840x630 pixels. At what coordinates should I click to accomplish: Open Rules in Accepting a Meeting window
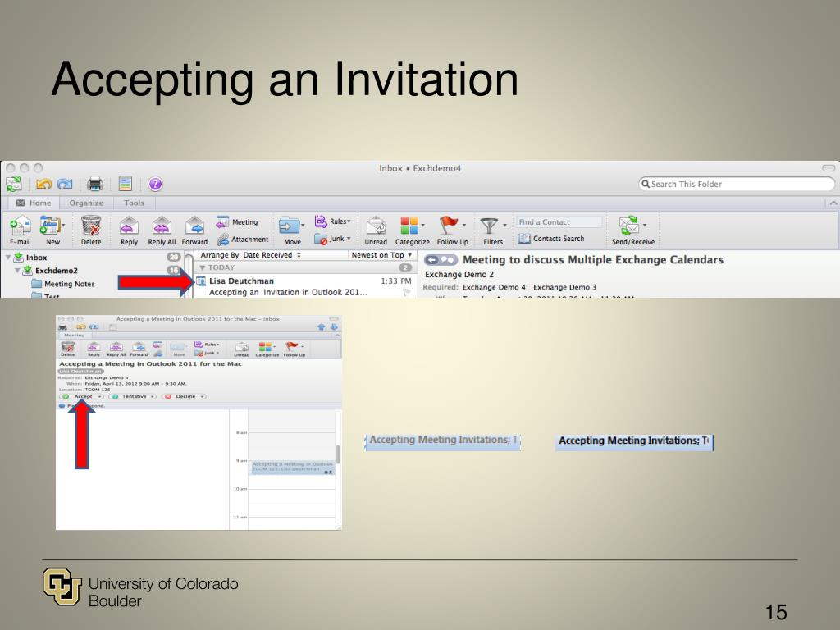tap(207, 345)
